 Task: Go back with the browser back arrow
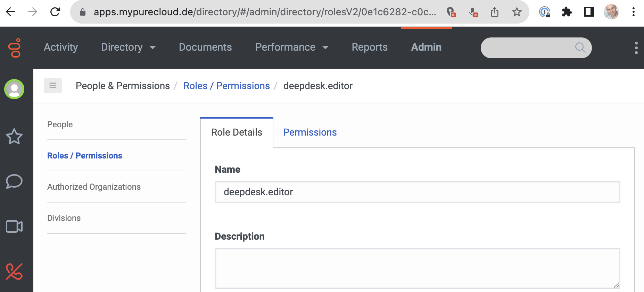(11, 12)
